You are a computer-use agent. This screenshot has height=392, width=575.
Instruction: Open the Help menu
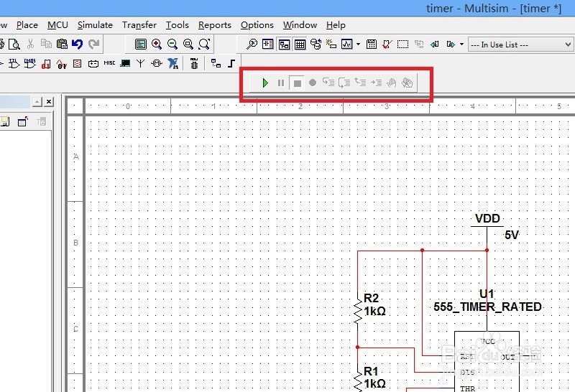336,25
